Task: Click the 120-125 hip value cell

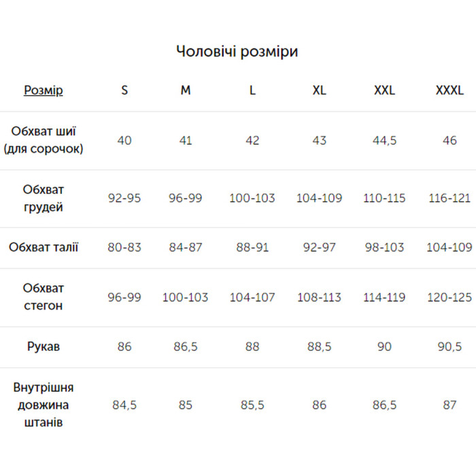Action: click(449, 297)
